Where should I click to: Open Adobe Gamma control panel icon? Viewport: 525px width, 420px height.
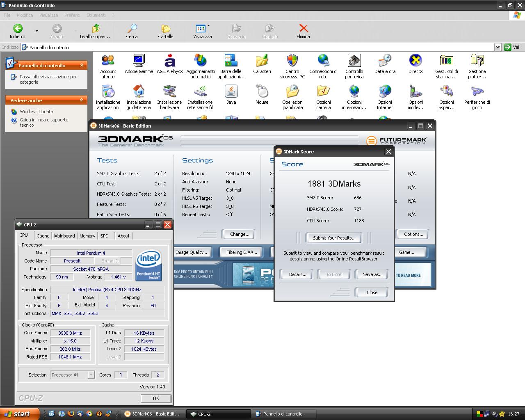click(139, 64)
